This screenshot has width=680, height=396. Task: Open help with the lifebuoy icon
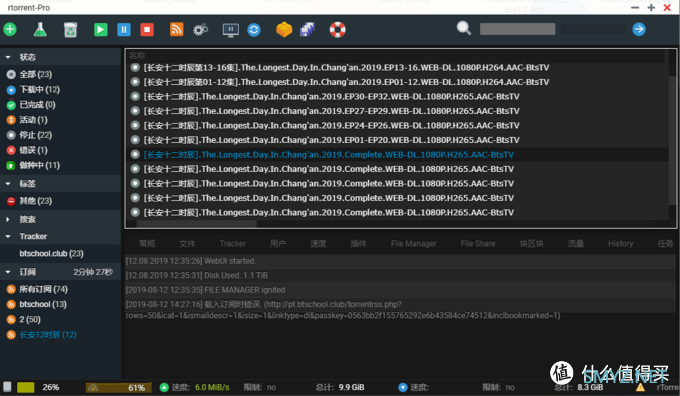[337, 29]
